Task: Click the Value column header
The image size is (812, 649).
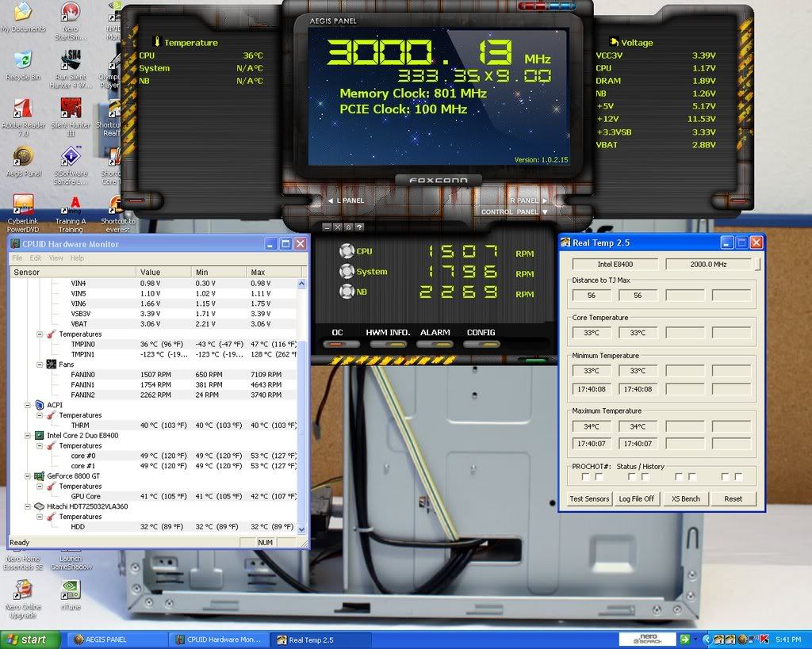Action: [x=163, y=273]
